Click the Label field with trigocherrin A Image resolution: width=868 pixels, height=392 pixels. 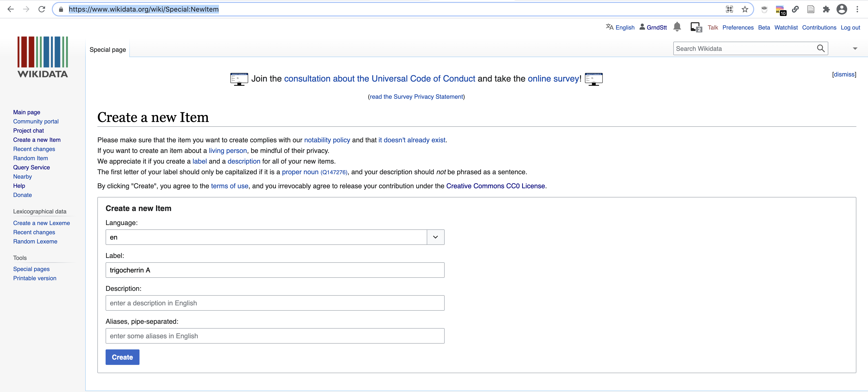click(x=275, y=270)
